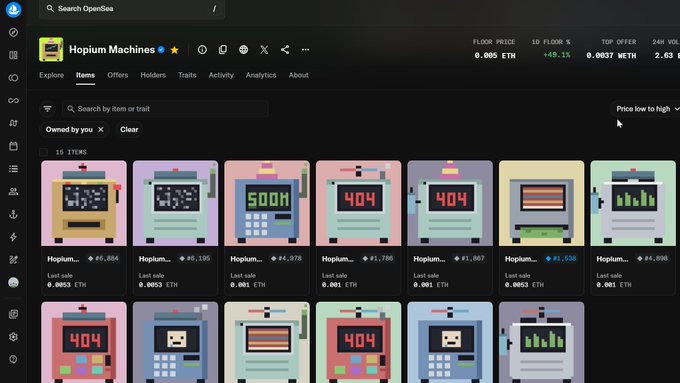
Task: Open the infinity Swap icon in sidebar
Action: click(13, 101)
